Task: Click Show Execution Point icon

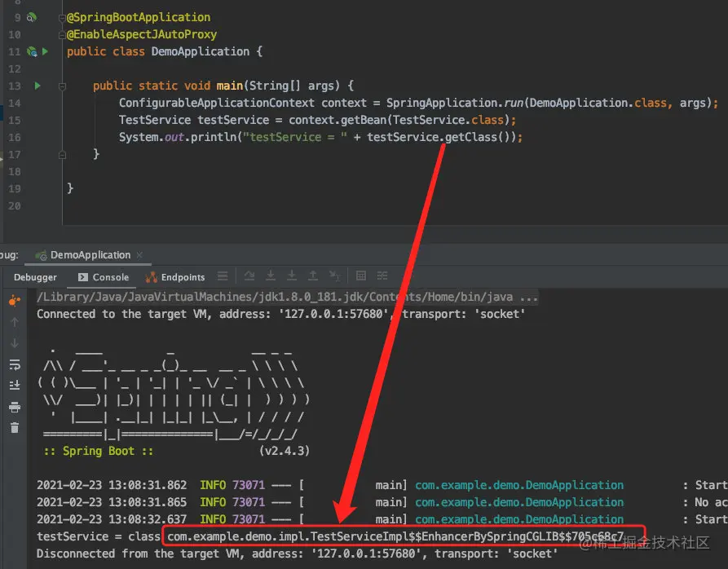Action: 223,276
